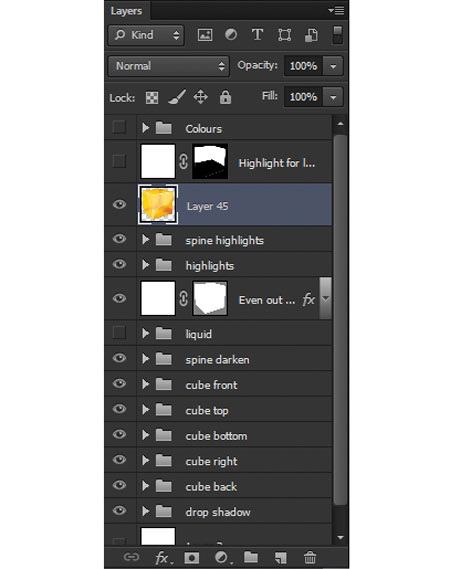Click the layers list scrollbar thumb
Screen dimensions: 450x569
coord(340,319)
